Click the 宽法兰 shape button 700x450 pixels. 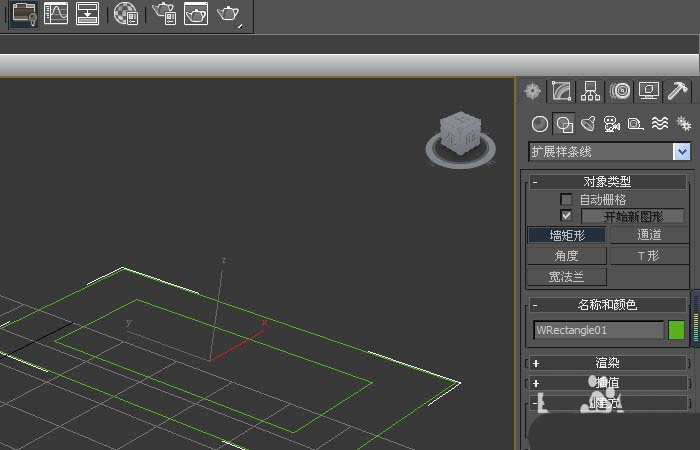point(567,277)
